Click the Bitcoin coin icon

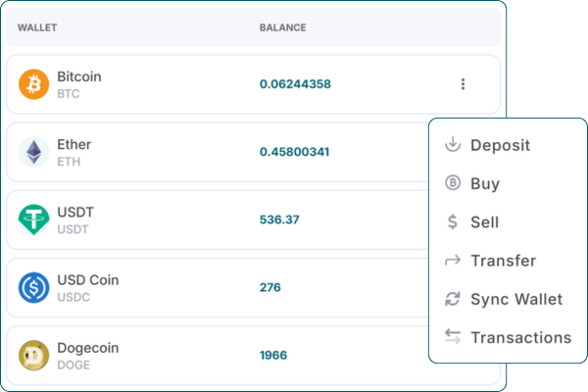33,84
